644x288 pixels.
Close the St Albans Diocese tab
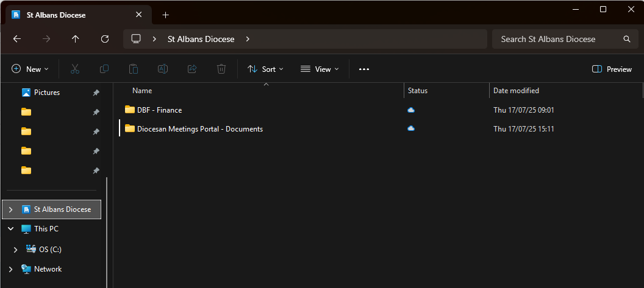pyautogui.click(x=139, y=15)
